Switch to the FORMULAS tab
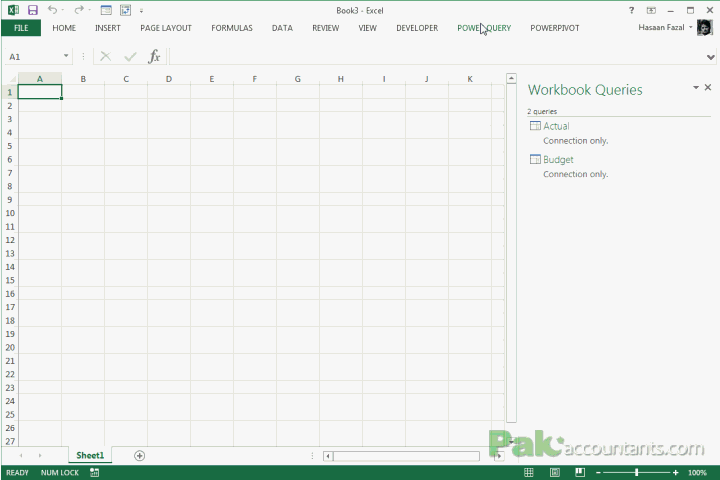720x480 pixels. coord(232,28)
